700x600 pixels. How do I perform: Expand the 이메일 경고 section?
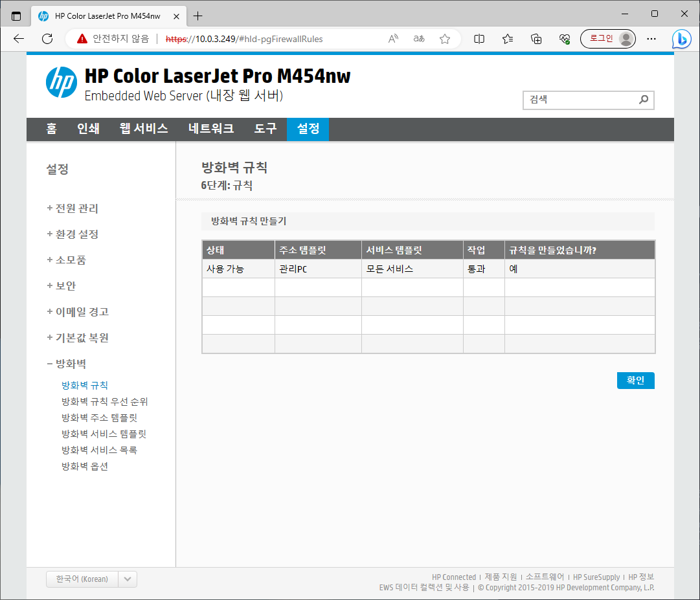pos(78,312)
